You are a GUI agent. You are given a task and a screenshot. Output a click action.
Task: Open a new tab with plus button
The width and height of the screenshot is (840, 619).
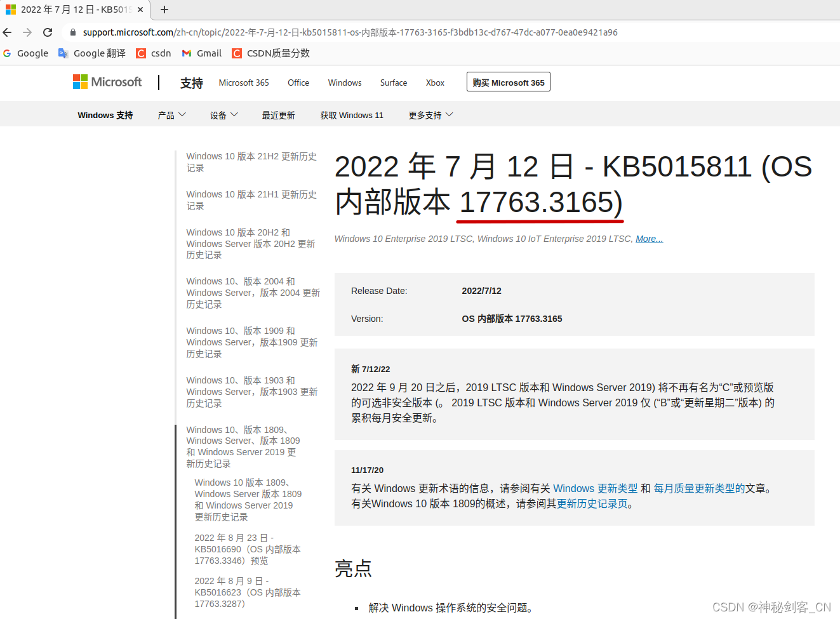point(164,10)
